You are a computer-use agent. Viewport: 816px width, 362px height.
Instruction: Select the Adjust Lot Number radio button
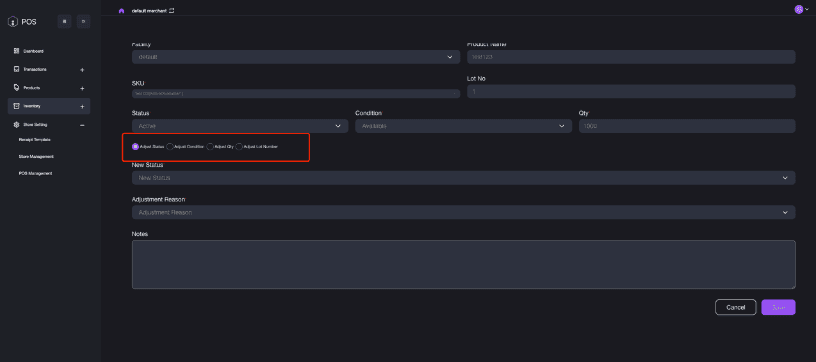tap(239, 147)
